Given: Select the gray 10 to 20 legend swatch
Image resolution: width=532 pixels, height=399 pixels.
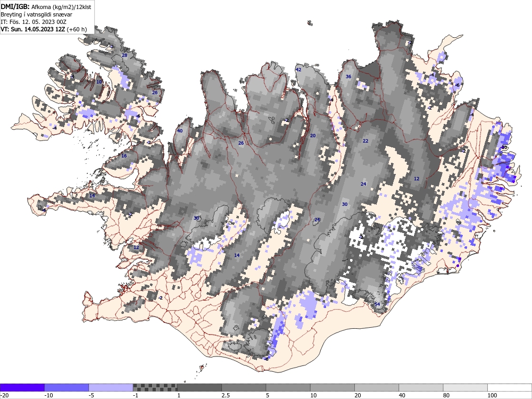Looking at the screenshot, I should point(332,387).
